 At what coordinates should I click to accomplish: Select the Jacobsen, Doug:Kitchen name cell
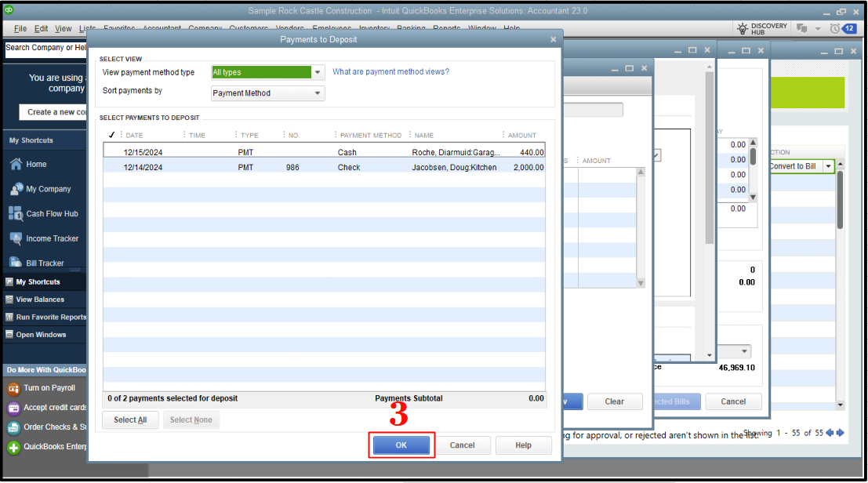point(454,167)
